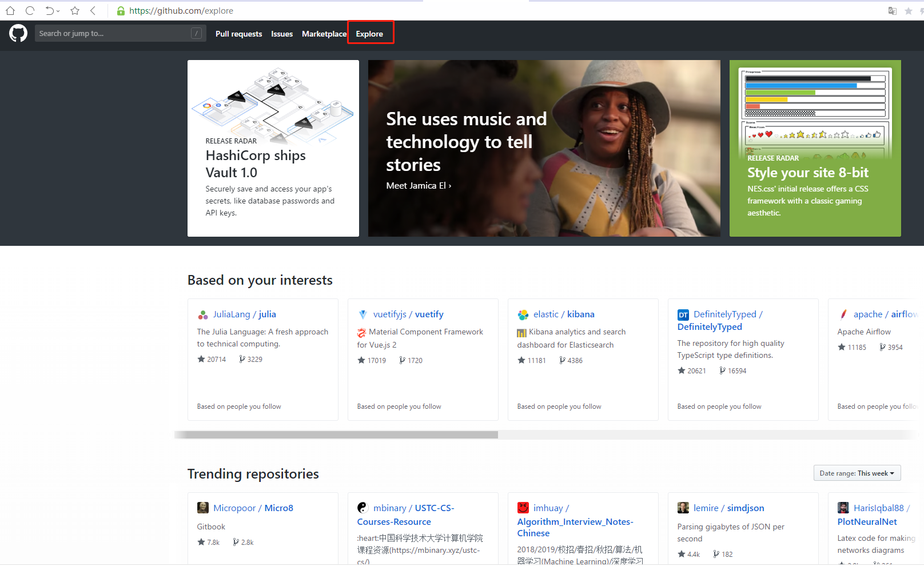Open the HashiCorp ships Vault 1.0 card
Image resolution: width=924 pixels, height=570 pixels.
[273, 148]
